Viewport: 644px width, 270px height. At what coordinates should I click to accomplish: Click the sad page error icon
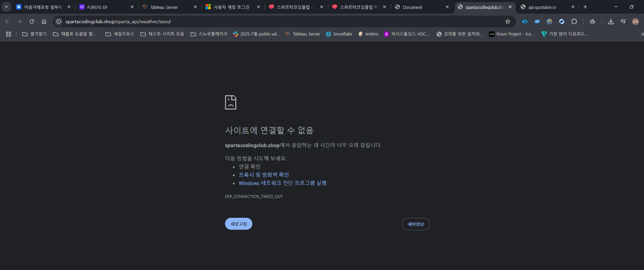click(x=230, y=102)
